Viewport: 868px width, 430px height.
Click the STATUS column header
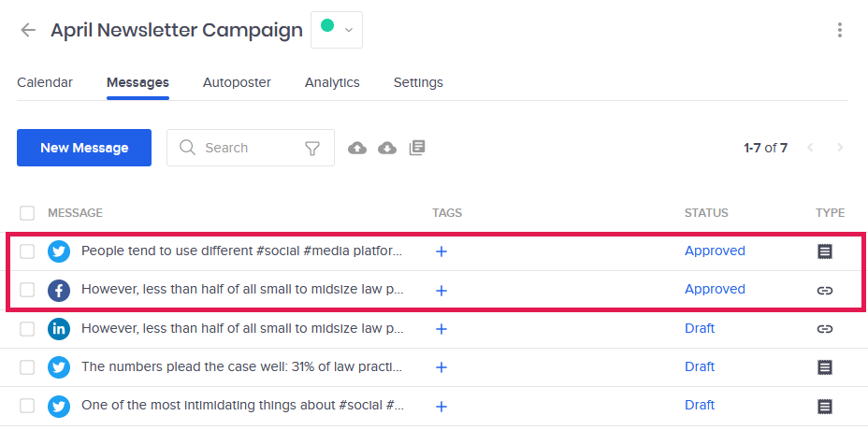tap(706, 213)
